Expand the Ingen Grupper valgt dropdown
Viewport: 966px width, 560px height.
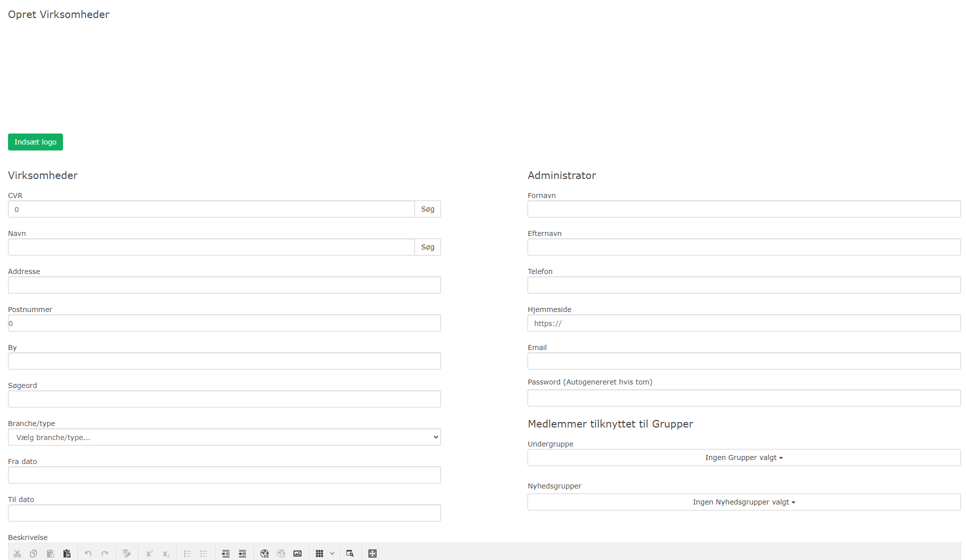pos(743,457)
